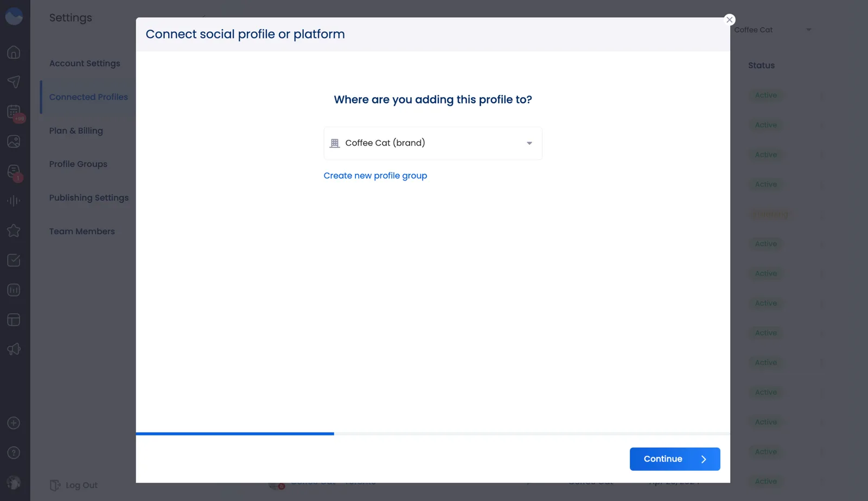Open Publishing via the paper plane icon
Image resolution: width=868 pixels, height=501 pixels.
click(x=14, y=81)
